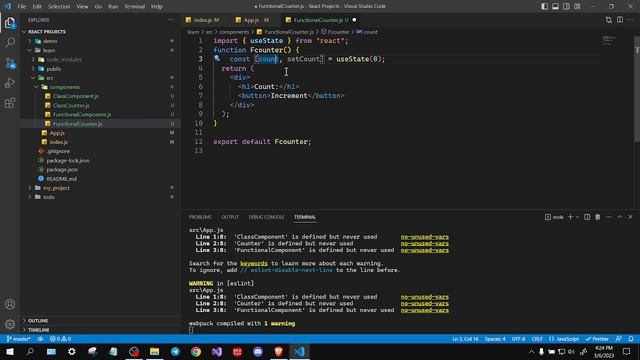
Task: Click Explorer views and more actions ellipsis
Action: tap(171, 20)
